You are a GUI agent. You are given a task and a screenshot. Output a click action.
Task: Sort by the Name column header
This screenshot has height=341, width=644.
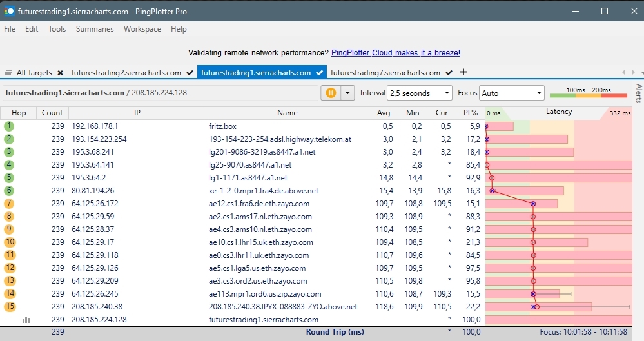287,113
